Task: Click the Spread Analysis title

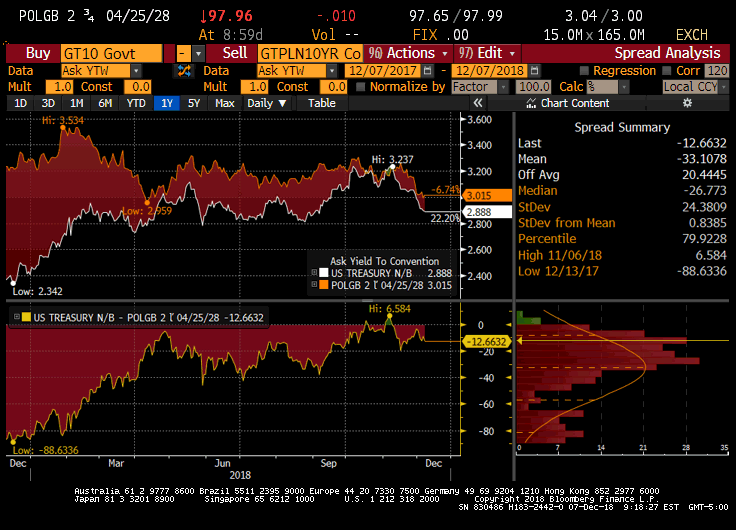Action: click(x=667, y=53)
